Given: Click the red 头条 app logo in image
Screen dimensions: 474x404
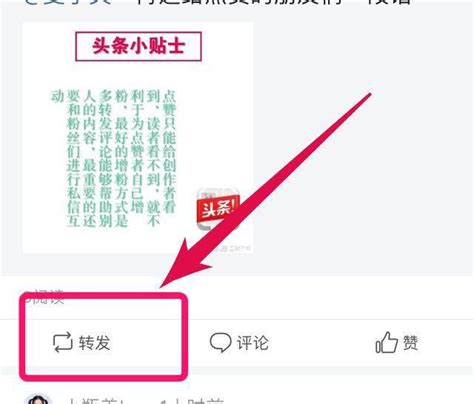Looking at the screenshot, I should (x=218, y=209).
